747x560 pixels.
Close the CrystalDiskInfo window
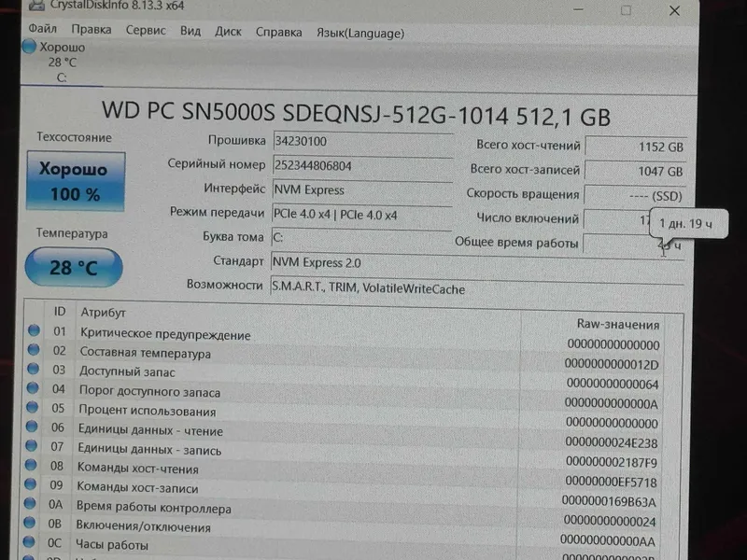pyautogui.click(x=674, y=10)
